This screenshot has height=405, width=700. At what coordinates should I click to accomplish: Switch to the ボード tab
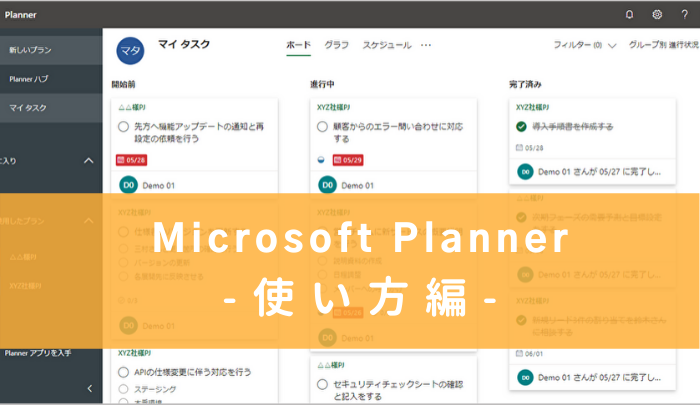298,45
